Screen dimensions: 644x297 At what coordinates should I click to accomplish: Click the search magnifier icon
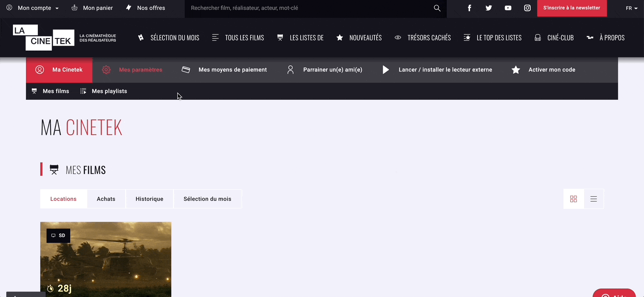[x=437, y=8]
